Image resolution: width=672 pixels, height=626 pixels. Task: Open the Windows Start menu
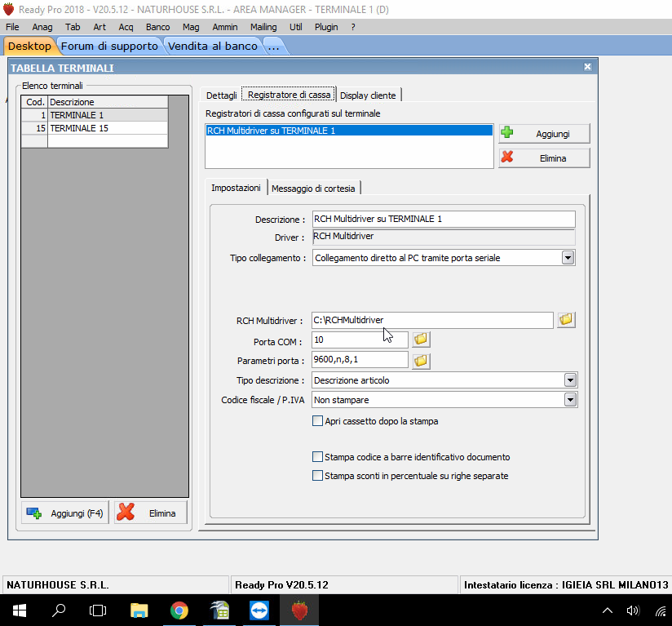pos(20,610)
